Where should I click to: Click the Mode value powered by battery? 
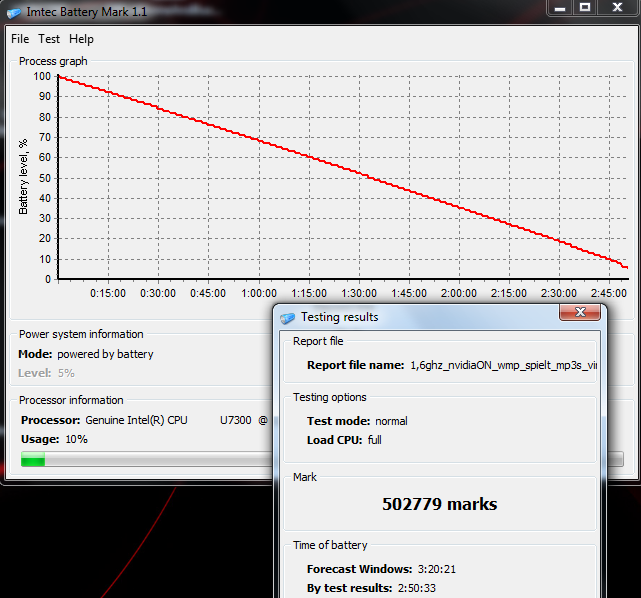105,354
